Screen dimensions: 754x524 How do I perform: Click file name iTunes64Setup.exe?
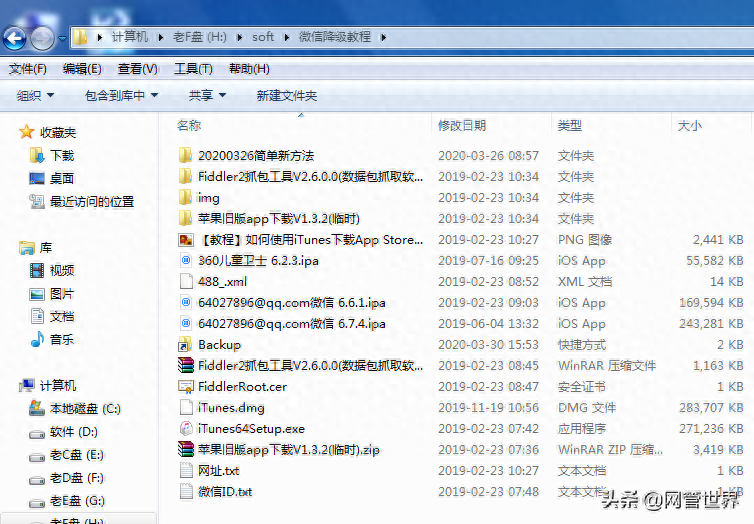(x=251, y=428)
